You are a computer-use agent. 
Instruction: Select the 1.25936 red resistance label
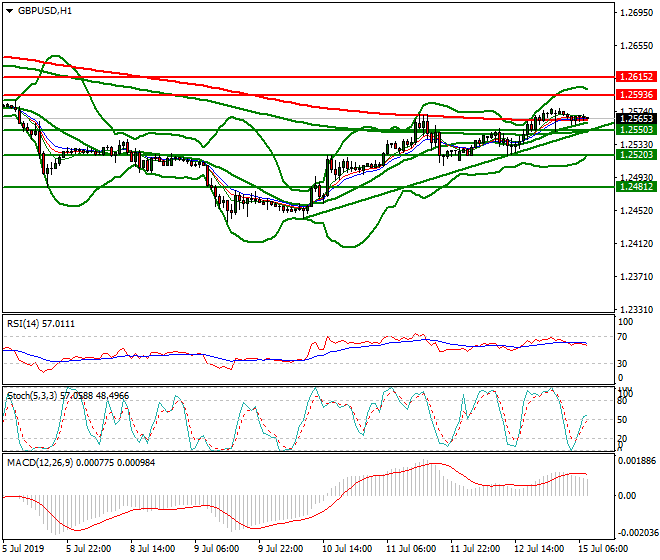point(636,95)
